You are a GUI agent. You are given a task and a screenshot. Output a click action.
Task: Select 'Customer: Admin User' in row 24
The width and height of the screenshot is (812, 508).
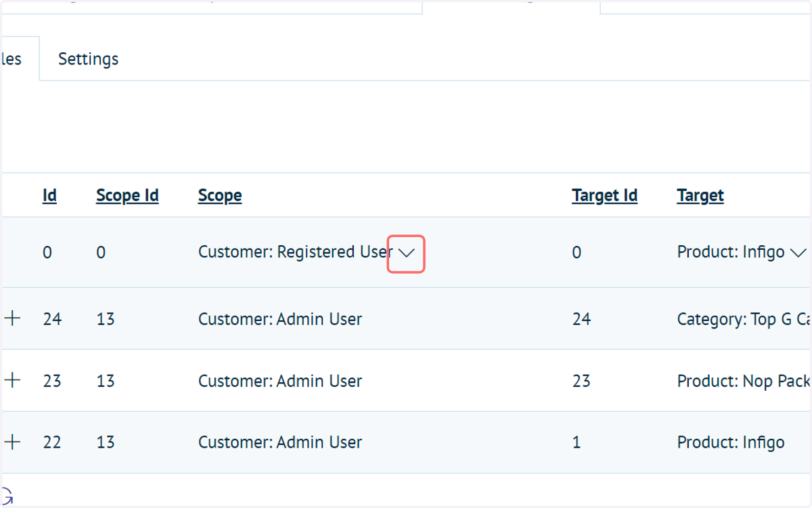[280, 319]
